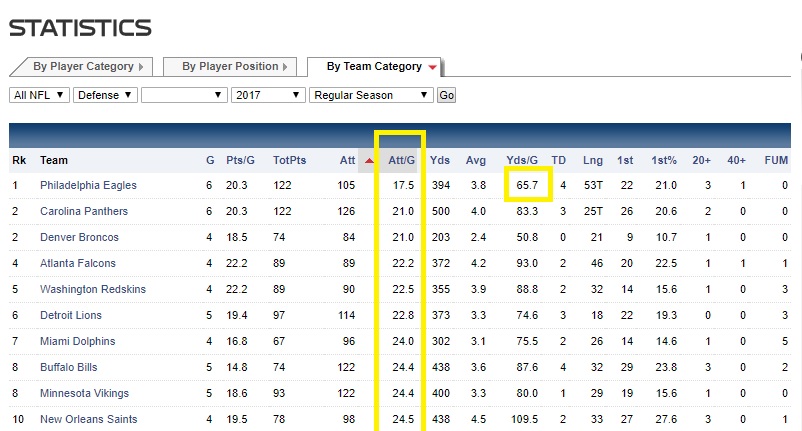Click the TotPts column header
Screen dimensions: 802x431
[290, 160]
